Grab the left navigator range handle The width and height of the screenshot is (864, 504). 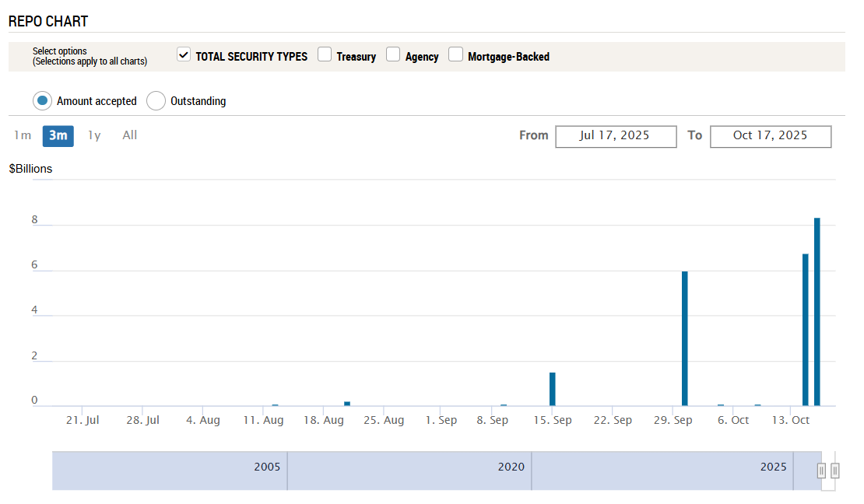click(821, 471)
